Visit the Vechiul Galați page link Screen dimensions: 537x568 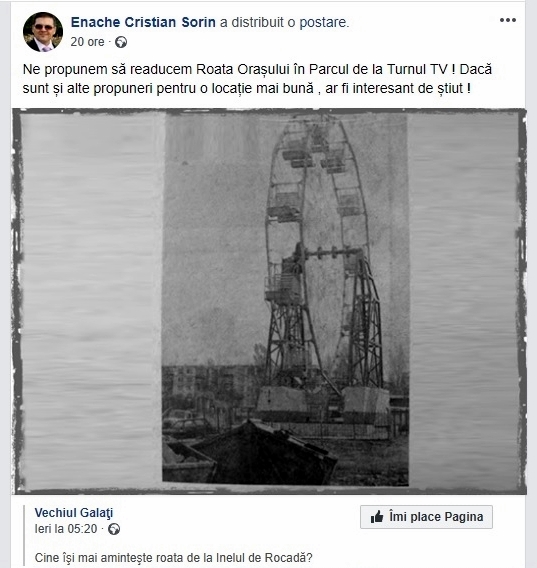pyautogui.click(x=74, y=513)
